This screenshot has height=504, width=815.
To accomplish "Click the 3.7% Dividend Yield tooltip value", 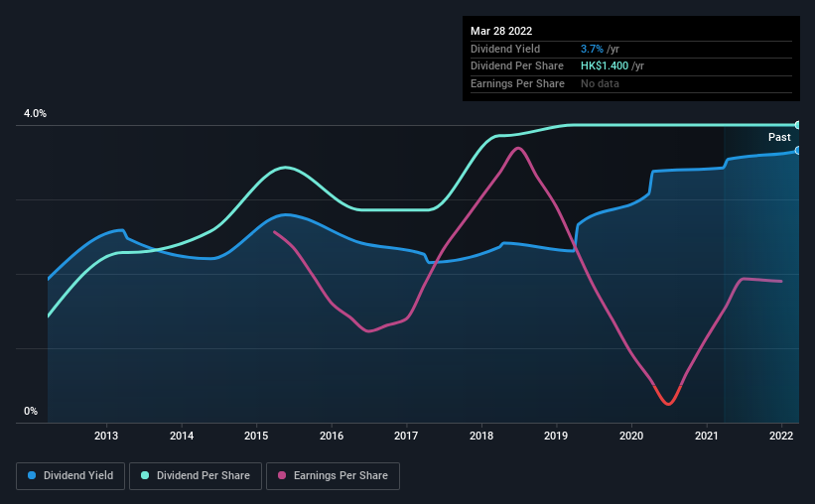I will click(x=592, y=49).
